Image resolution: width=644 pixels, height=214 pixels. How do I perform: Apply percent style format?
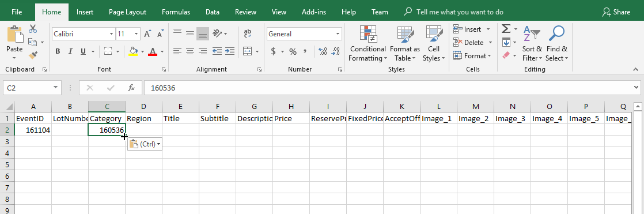(x=293, y=51)
